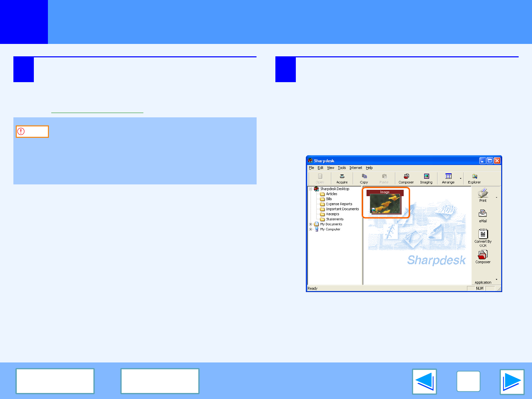
Task: Open the Arrange dropdown arrow
Action: (461, 178)
